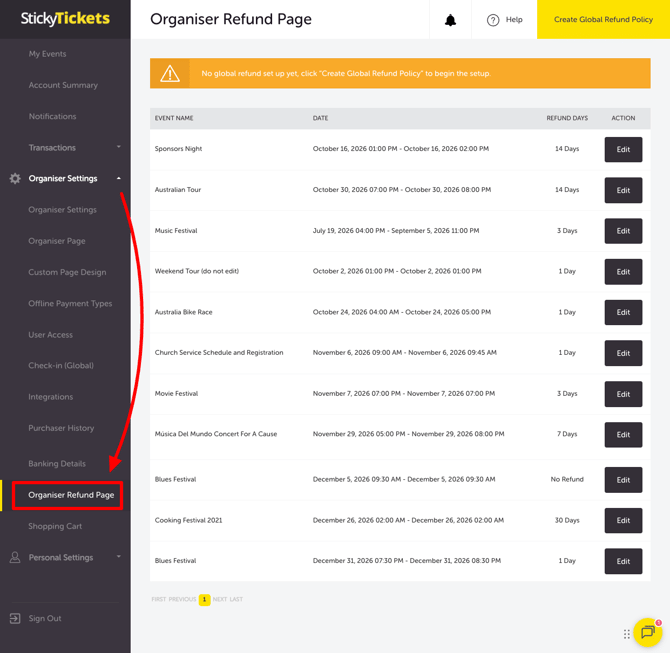Image resolution: width=670 pixels, height=653 pixels.
Task: Click the drag handle dots beside chat
Action: [x=626, y=634]
